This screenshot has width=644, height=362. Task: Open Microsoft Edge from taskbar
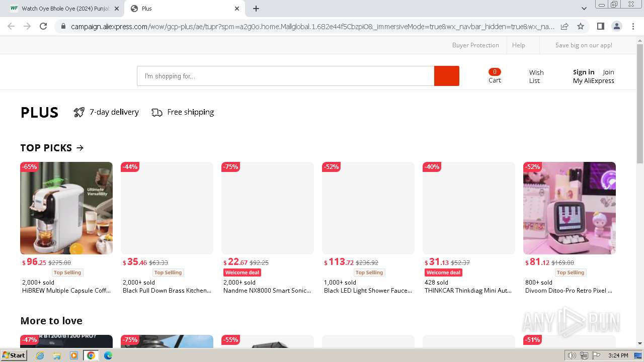[108, 355]
